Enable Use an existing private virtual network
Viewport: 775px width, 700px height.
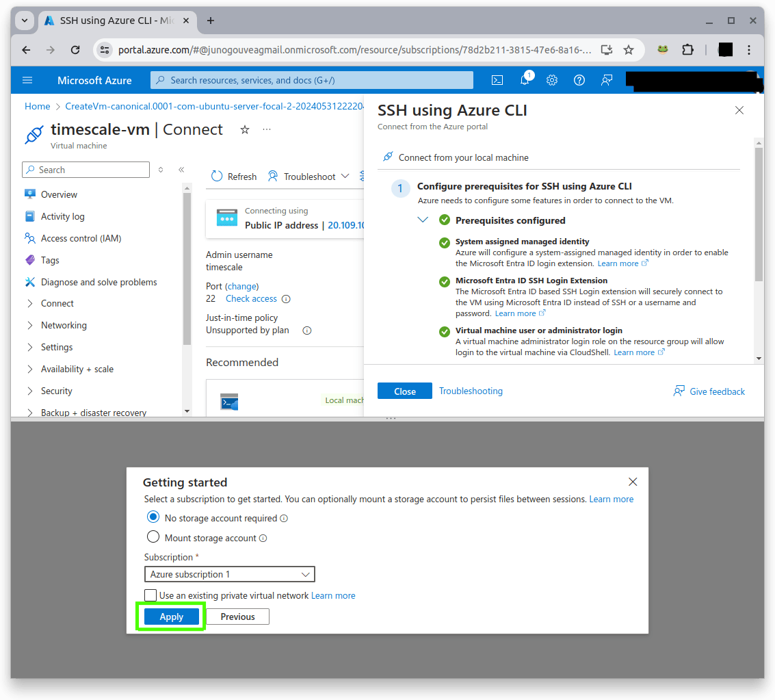(x=150, y=595)
